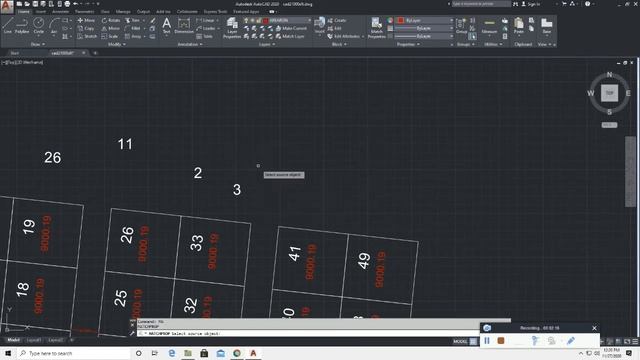Open the AutoCAD application menu
This screenshot has width=640, height=360.
tap(7, 7)
